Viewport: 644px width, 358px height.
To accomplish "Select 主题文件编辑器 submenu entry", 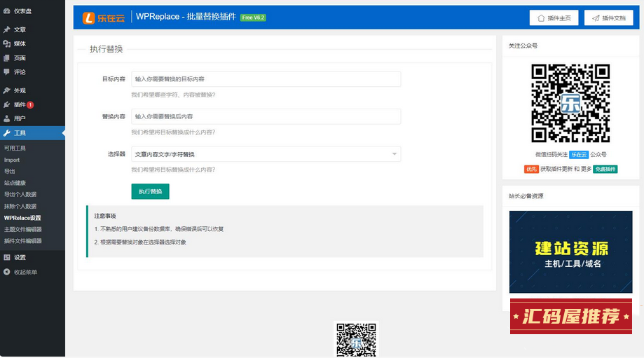I will [22, 230].
